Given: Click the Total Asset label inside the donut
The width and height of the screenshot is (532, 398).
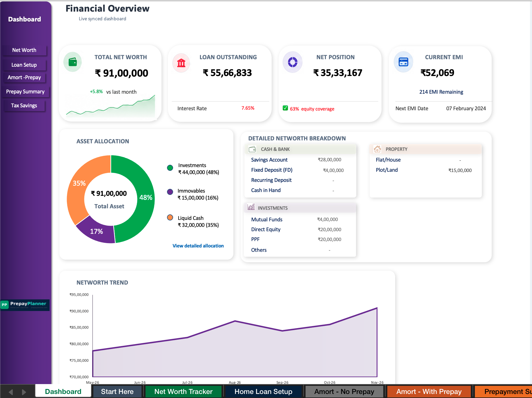Looking at the screenshot, I should pyautogui.click(x=109, y=206).
